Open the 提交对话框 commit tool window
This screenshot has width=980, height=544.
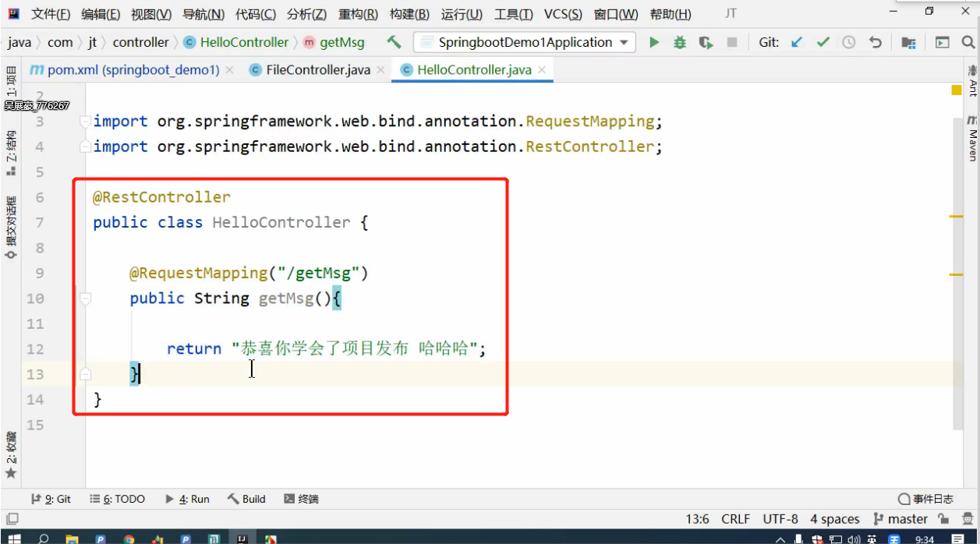pos(11,228)
